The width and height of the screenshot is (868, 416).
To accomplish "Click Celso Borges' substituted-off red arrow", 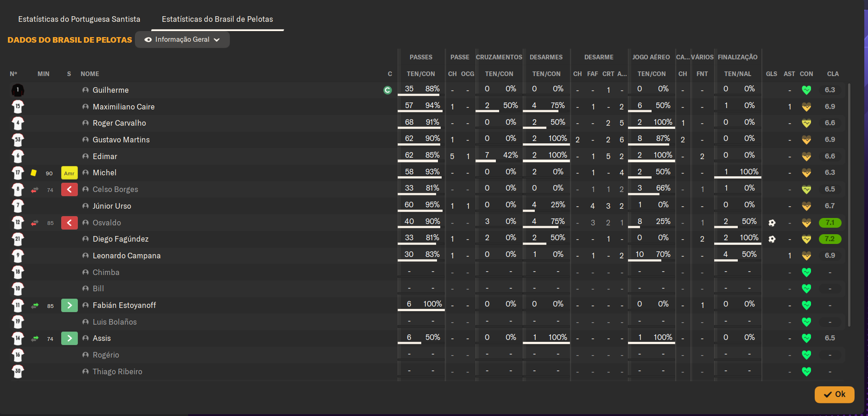I will pyautogui.click(x=69, y=189).
